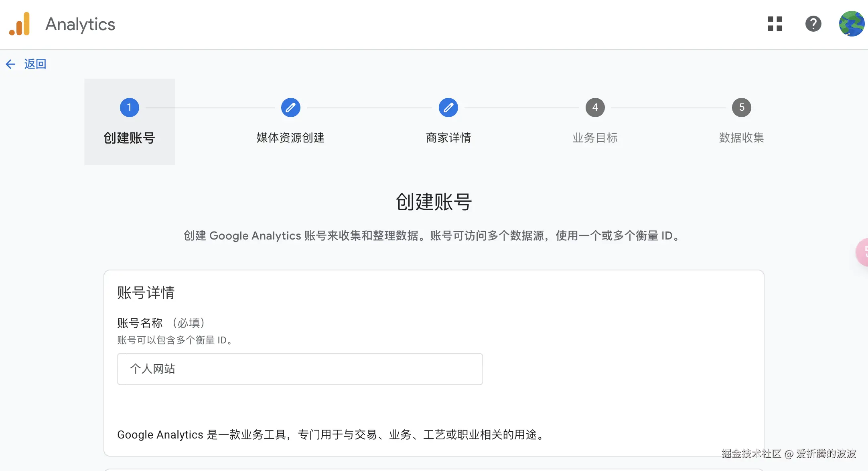Click the 创建账号 page heading
The height and width of the screenshot is (471, 868).
click(x=434, y=202)
